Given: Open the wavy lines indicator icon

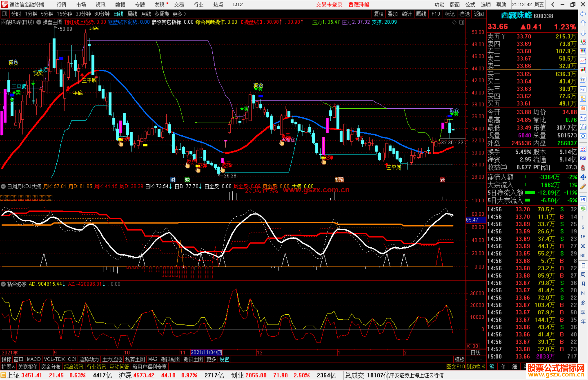Looking at the screenshot, I should pos(583,149).
